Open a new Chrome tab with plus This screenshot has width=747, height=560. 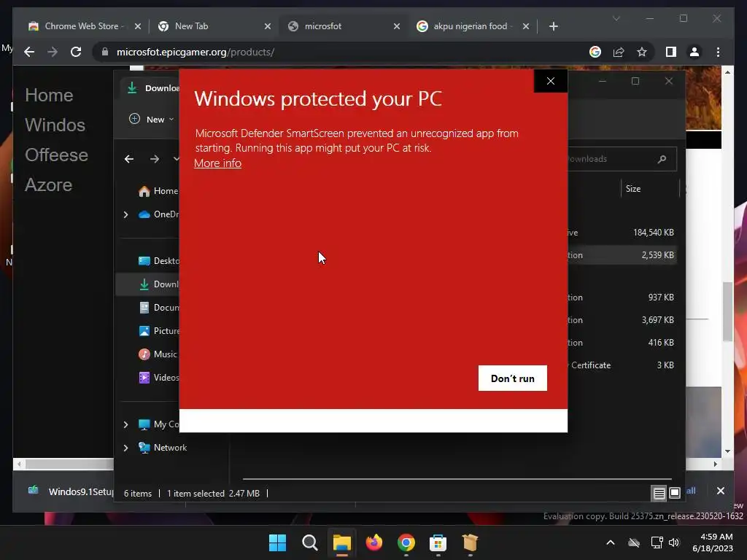click(553, 26)
